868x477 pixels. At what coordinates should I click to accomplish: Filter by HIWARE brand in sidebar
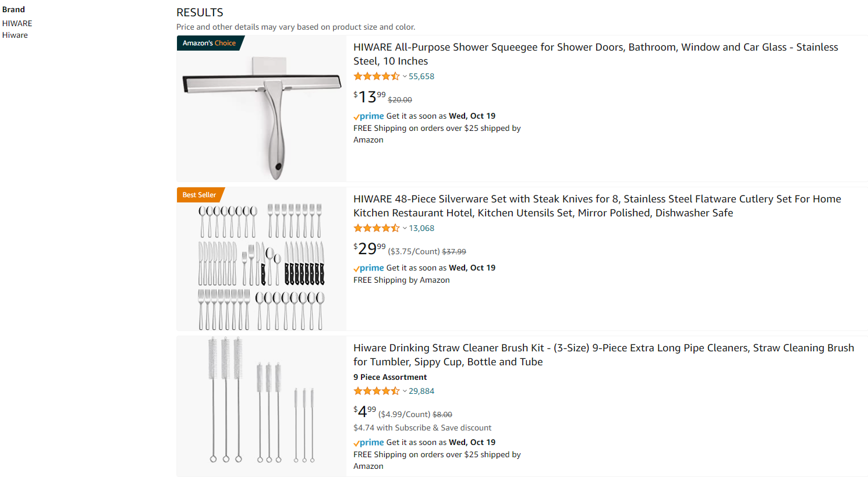pos(17,23)
